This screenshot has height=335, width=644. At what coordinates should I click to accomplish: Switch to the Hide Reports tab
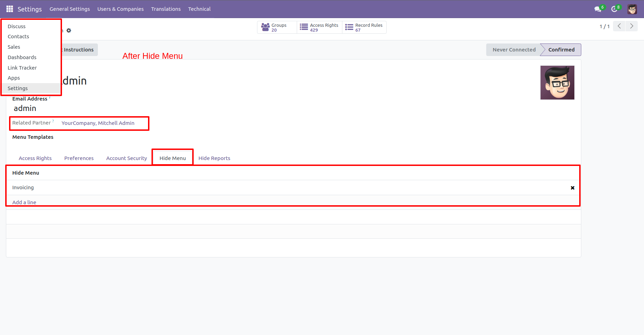click(x=214, y=158)
